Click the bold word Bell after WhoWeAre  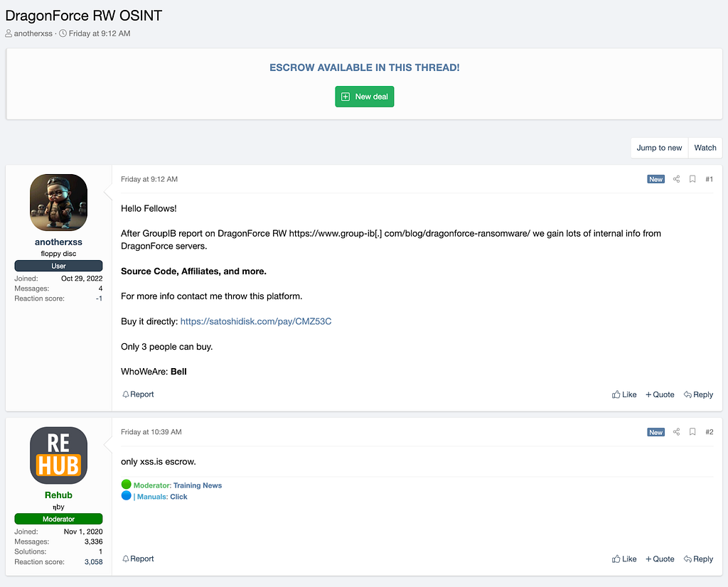(178, 372)
